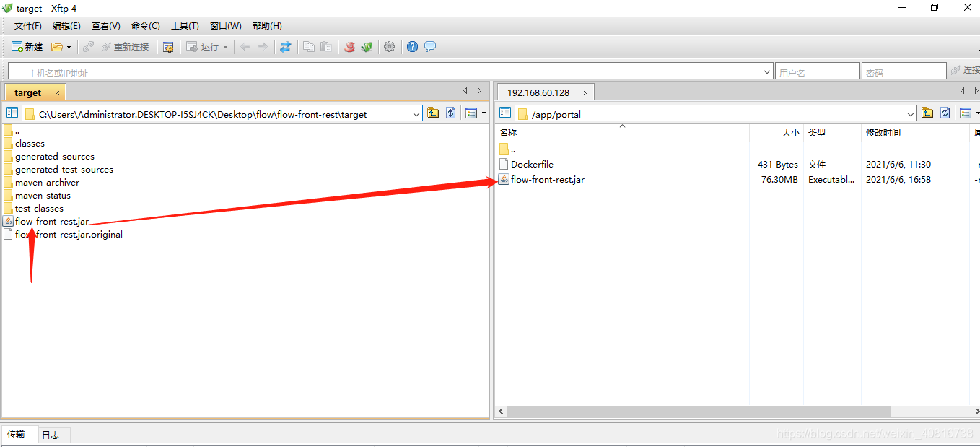Toggle the remote pane folder tree icon
Image resolution: width=980 pixels, height=447 pixels.
pyautogui.click(x=505, y=113)
